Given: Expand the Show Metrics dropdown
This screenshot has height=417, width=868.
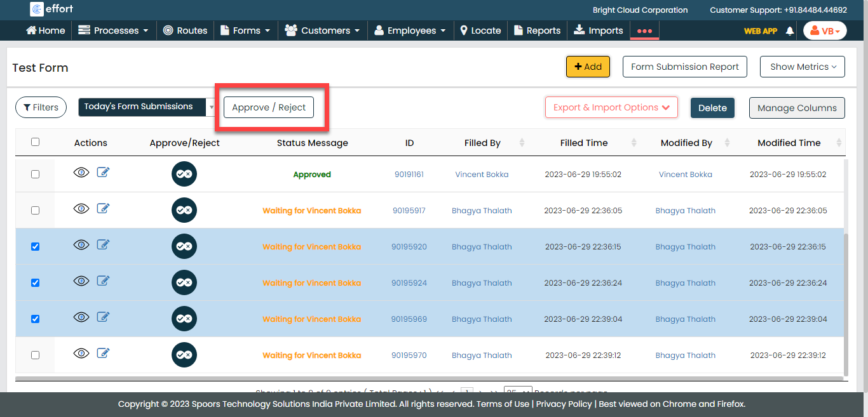Looking at the screenshot, I should coord(802,67).
